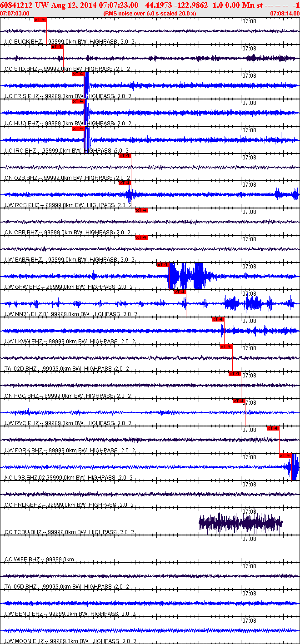Image resolution: width=300 pixels, height=644 pixels.
Task: Select the red pick flag on the CC.STD trace
Action: 57,47
